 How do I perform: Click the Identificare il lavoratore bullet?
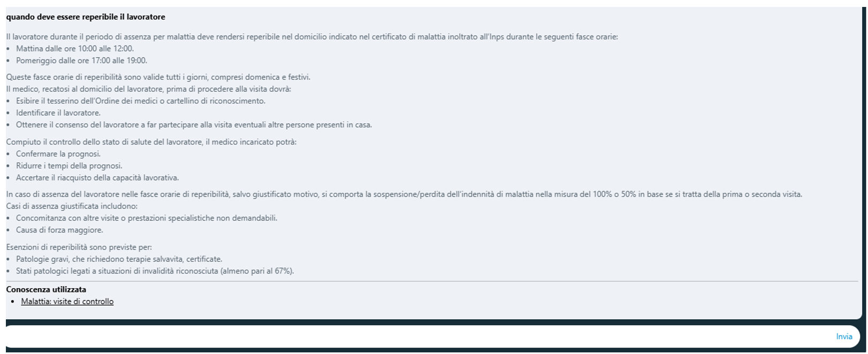coord(58,113)
